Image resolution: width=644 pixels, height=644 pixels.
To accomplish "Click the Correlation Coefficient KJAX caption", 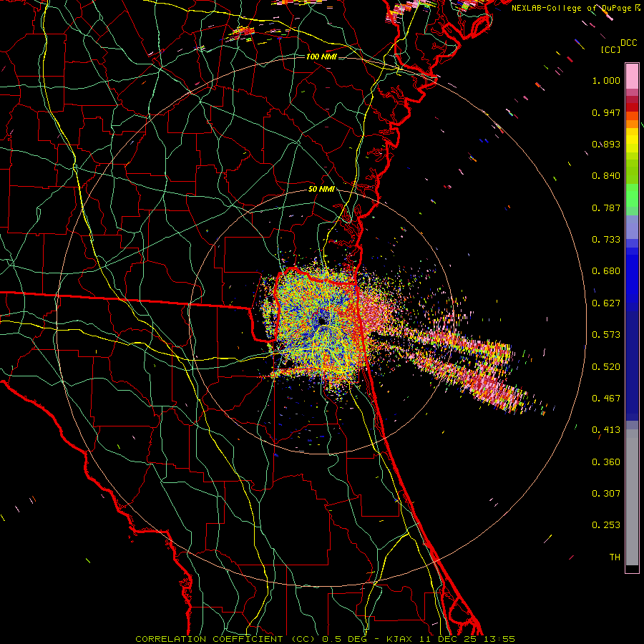I will (325, 639).
